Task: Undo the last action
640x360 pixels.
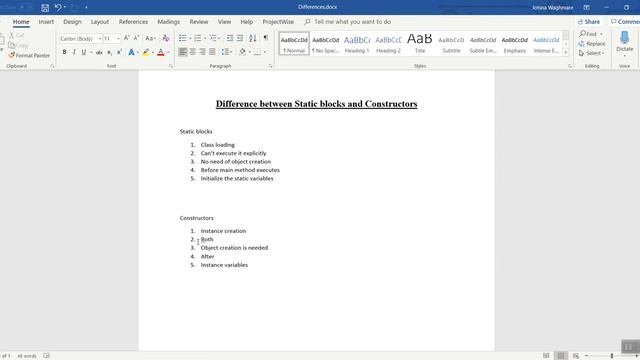Action: [x=58, y=7]
